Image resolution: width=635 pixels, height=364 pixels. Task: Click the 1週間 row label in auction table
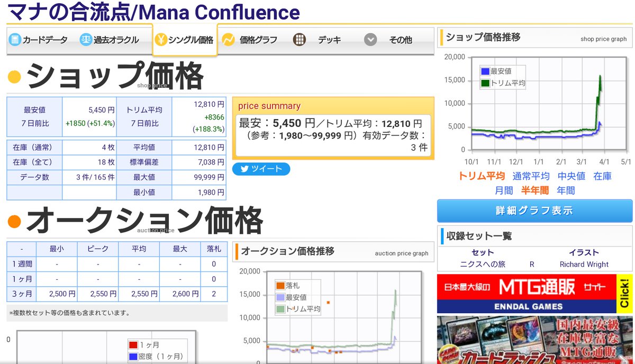point(21,264)
